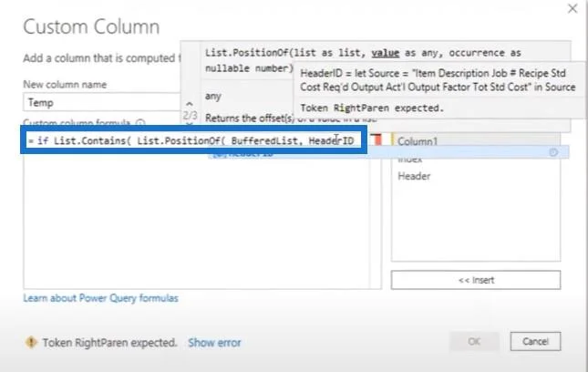Click the info icon on suggestion row
Screen dimensions: 588x372
tap(553, 152)
